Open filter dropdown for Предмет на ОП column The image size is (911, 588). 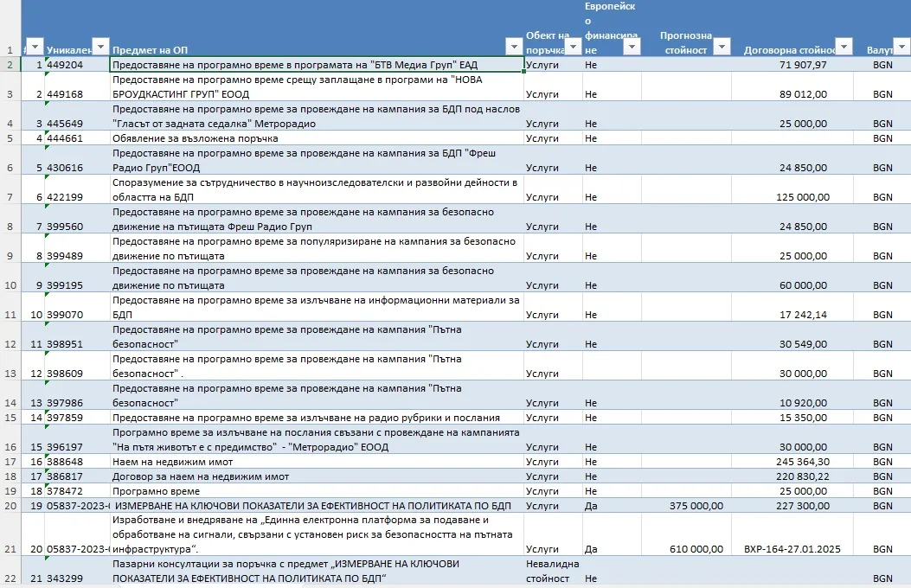514,46
